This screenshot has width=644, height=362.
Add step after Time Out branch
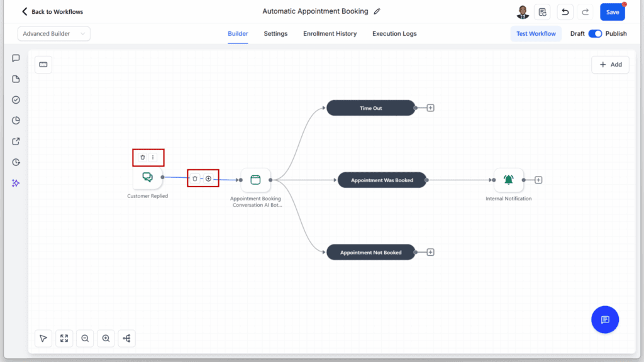coord(430,108)
